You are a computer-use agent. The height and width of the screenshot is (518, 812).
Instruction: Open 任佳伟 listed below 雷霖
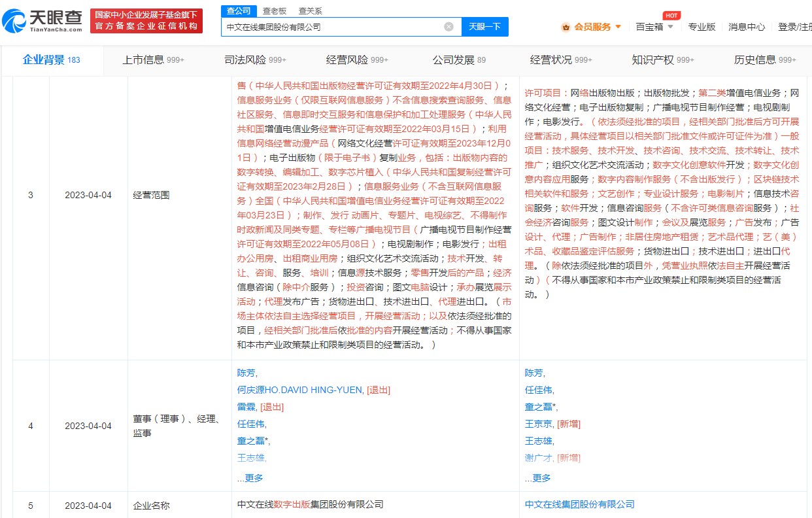click(x=250, y=424)
